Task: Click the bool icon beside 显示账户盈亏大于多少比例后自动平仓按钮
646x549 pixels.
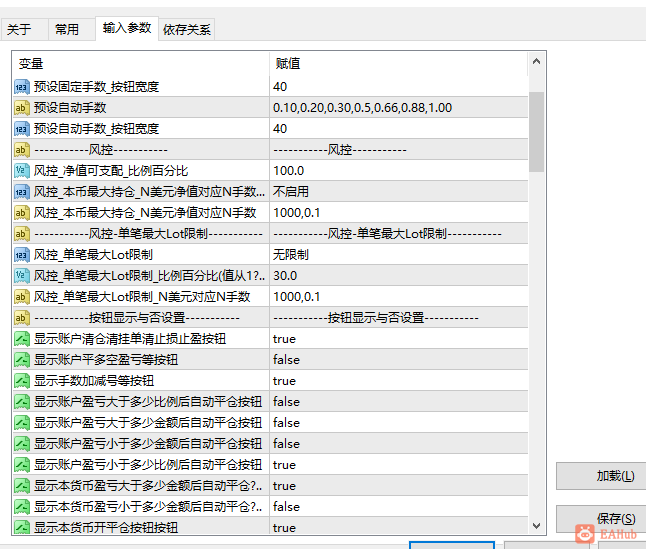Action: tap(21, 402)
